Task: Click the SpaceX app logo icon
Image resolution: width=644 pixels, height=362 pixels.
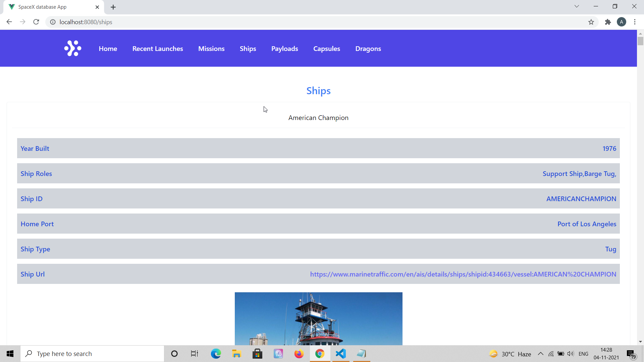Action: (73, 49)
